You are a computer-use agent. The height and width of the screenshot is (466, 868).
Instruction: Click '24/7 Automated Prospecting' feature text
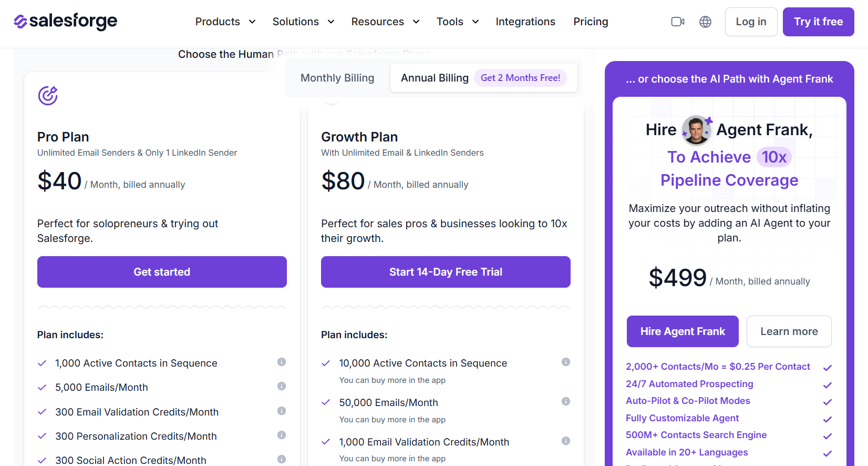[689, 384]
